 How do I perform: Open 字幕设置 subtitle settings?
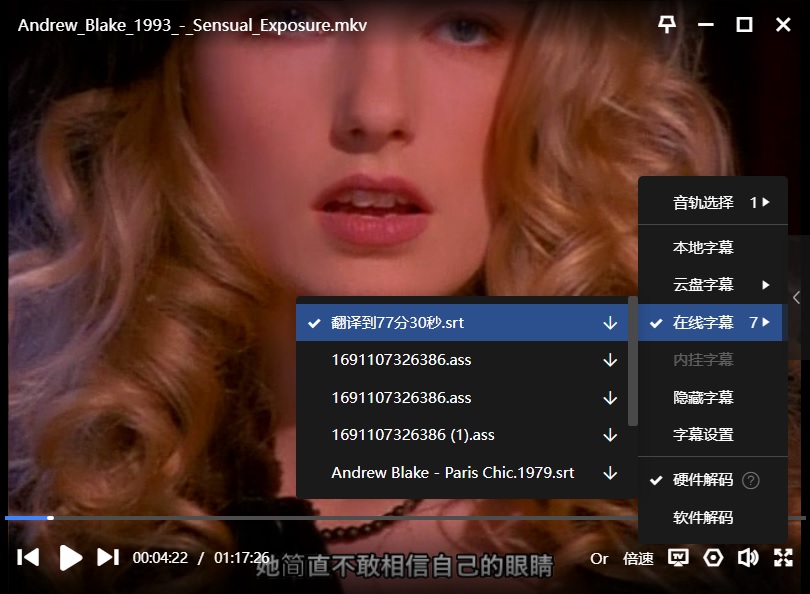(x=703, y=435)
